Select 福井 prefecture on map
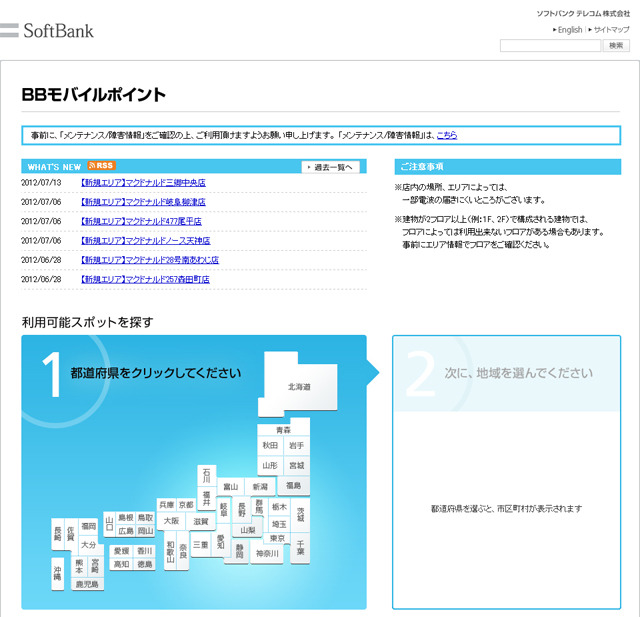The width and height of the screenshot is (640, 617). [x=207, y=498]
